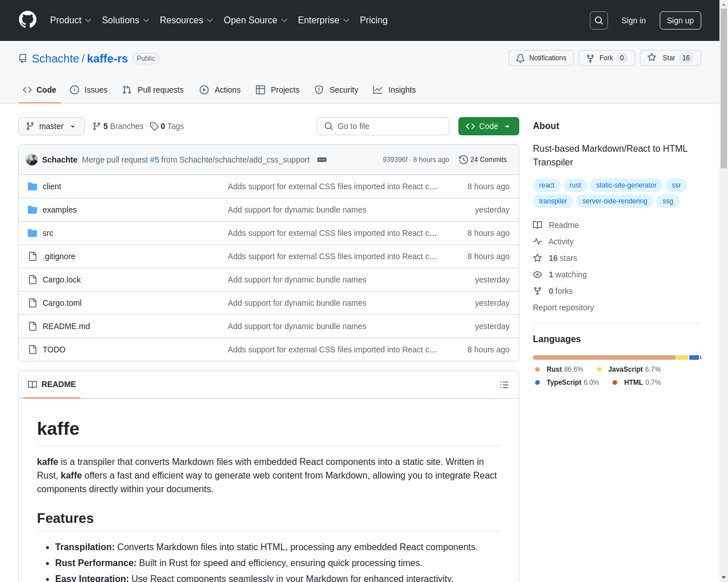This screenshot has width=728, height=582.
Task: Open README.md file entry
Action: pos(66,326)
